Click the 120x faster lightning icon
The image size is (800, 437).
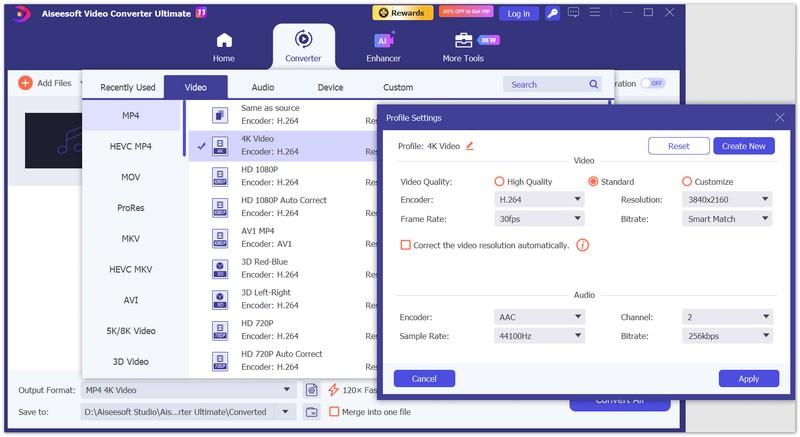pos(334,390)
